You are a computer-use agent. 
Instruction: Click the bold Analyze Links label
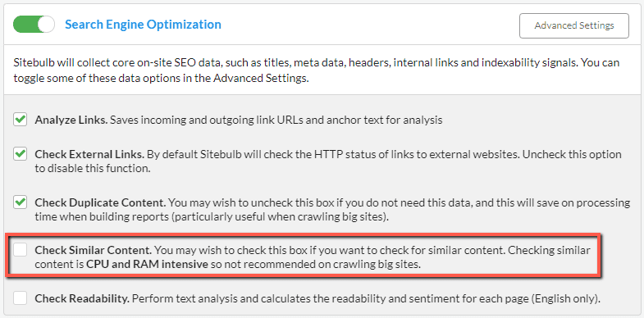tap(71, 120)
